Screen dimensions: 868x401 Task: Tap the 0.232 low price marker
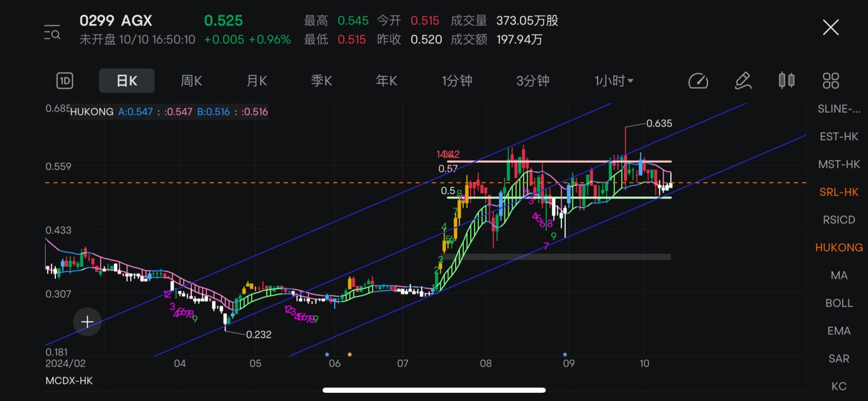258,334
